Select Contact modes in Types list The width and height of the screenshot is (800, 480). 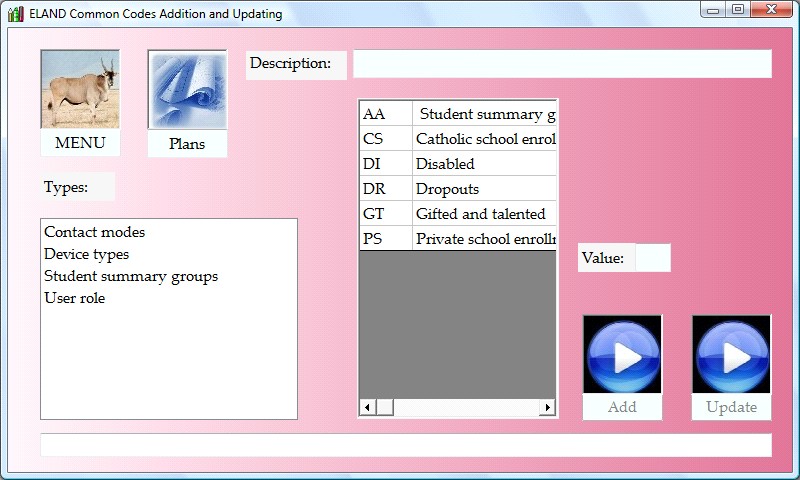[94, 232]
